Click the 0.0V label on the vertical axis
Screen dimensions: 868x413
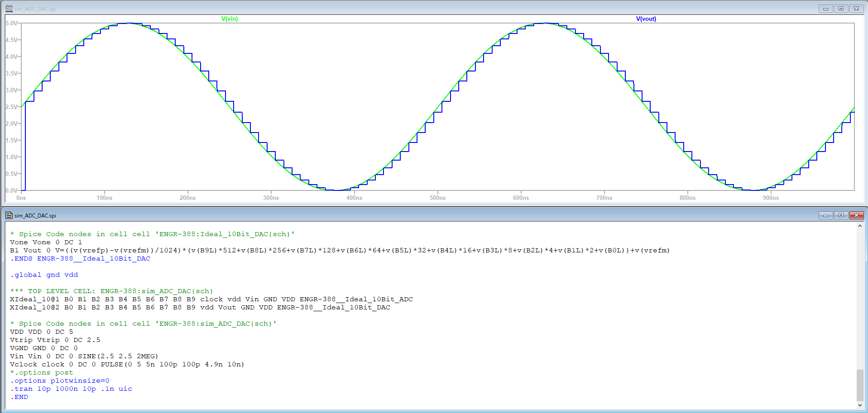[x=12, y=190]
